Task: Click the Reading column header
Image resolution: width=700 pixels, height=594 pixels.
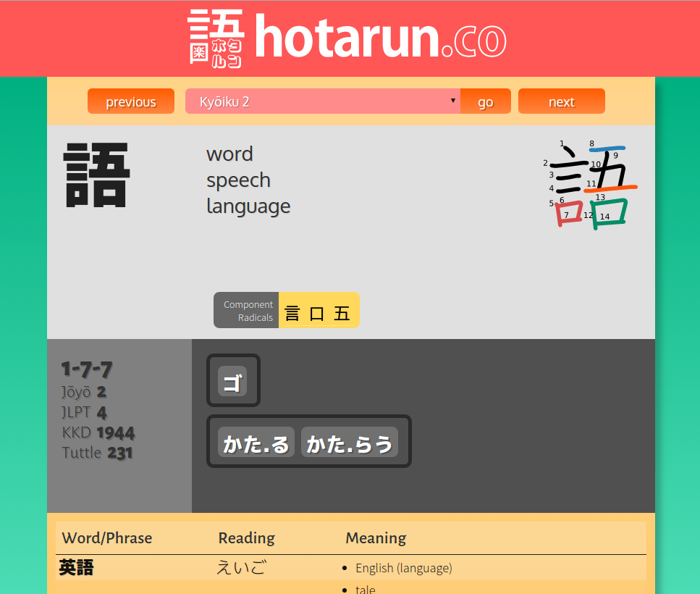Action: tap(246, 538)
